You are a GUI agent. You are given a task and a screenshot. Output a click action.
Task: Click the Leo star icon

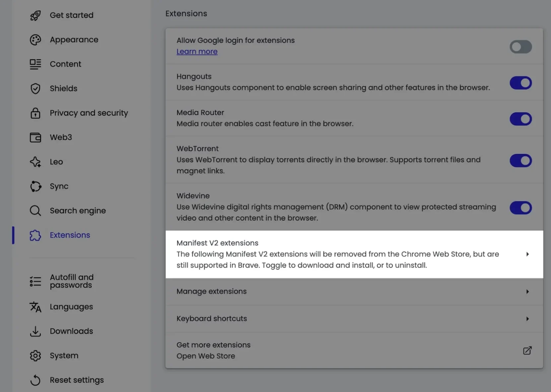pyautogui.click(x=35, y=162)
